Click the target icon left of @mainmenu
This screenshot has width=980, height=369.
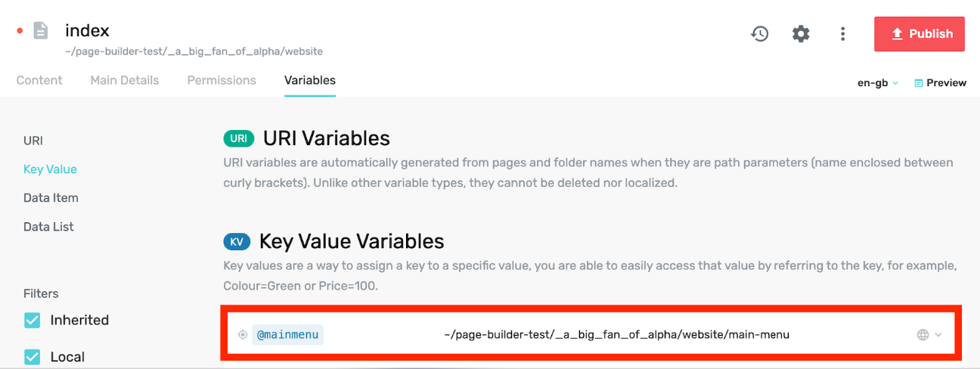tap(243, 335)
